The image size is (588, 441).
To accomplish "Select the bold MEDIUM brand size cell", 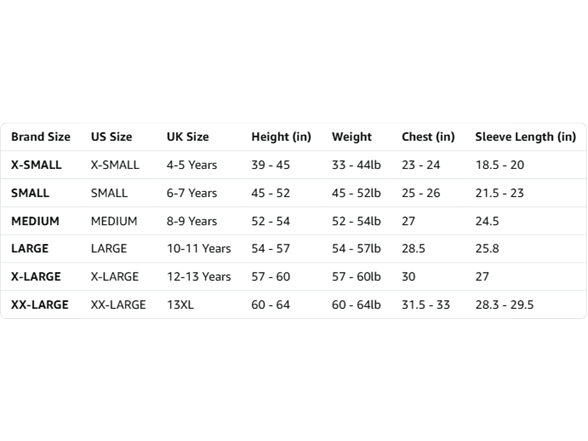I will [35, 221].
